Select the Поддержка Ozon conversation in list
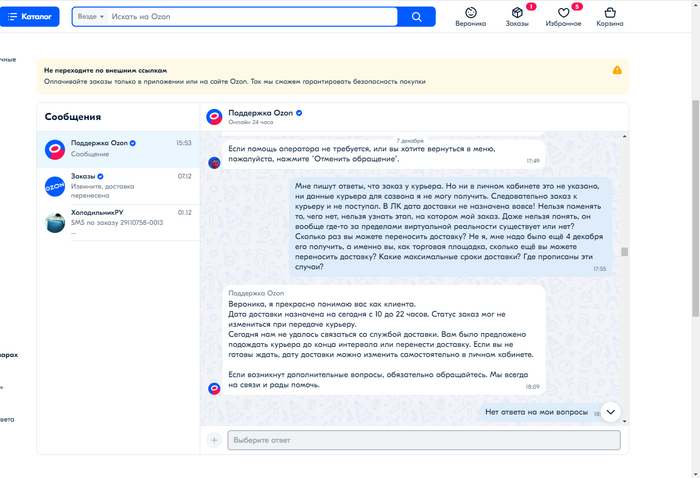 (118, 149)
